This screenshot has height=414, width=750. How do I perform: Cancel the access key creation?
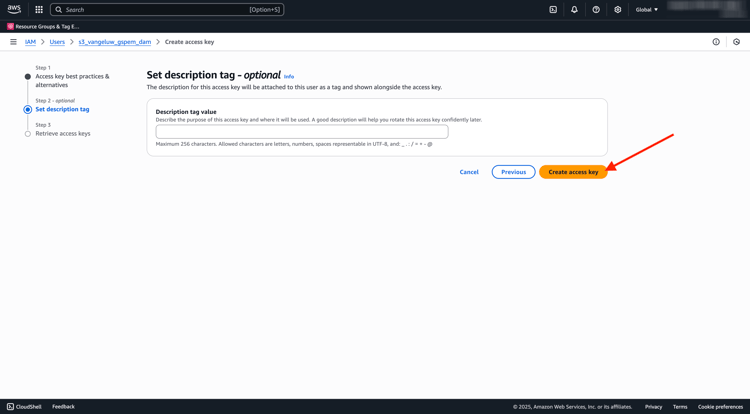[x=469, y=172]
